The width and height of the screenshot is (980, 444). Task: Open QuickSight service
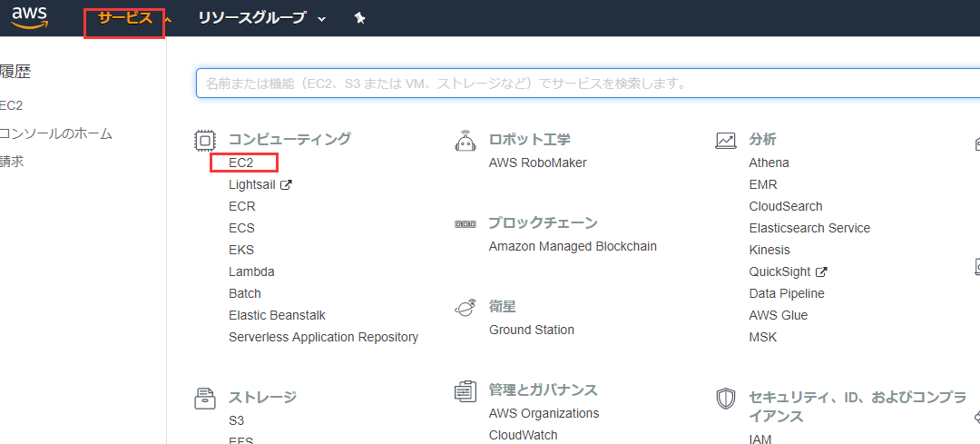coord(780,272)
